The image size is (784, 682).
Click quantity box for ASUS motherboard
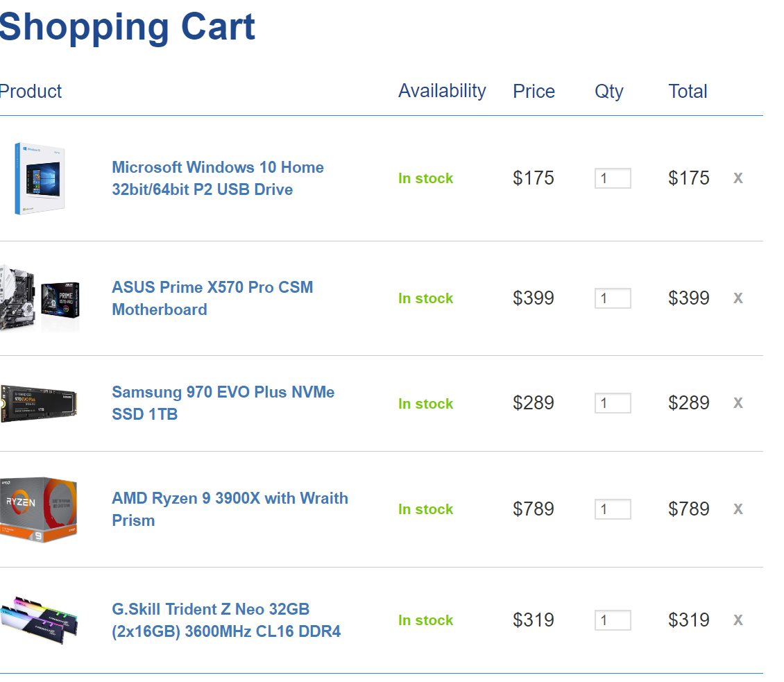coord(613,298)
